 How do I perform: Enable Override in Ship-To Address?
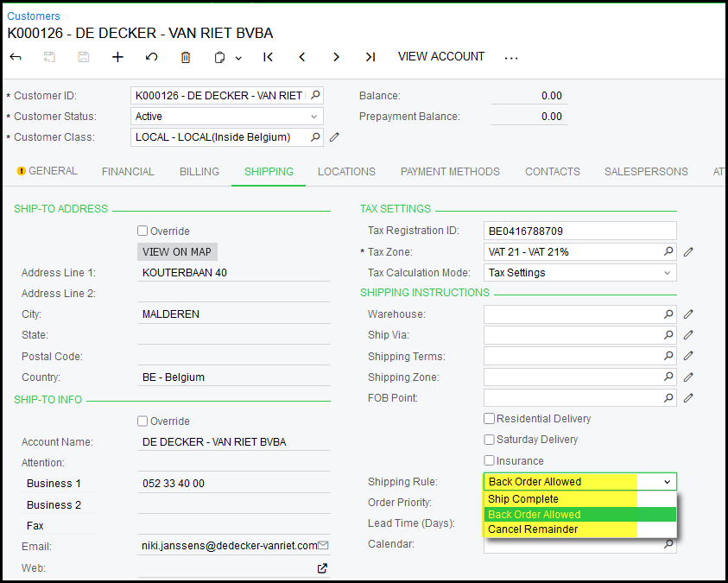click(142, 231)
